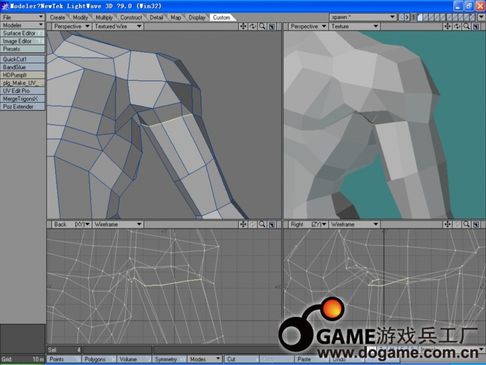Screen dimensions: 486x365
Task: Switch to the Detail tab
Action: 156,18
